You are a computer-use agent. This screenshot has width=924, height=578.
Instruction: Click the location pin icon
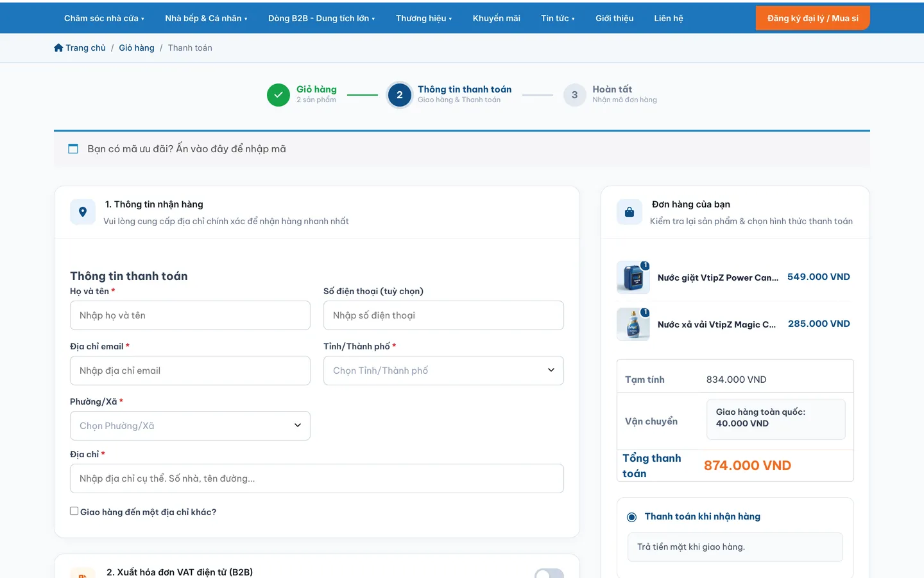pos(83,212)
